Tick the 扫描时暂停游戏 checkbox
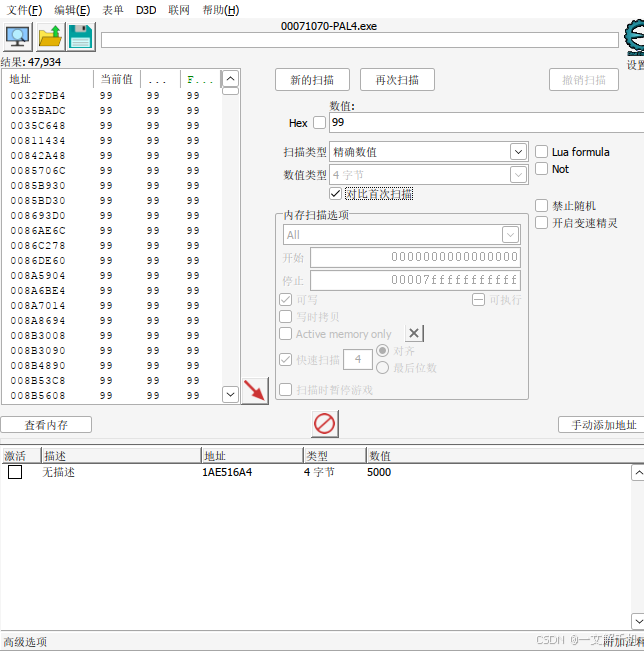Viewport: 644px width, 651px height. tap(286, 389)
